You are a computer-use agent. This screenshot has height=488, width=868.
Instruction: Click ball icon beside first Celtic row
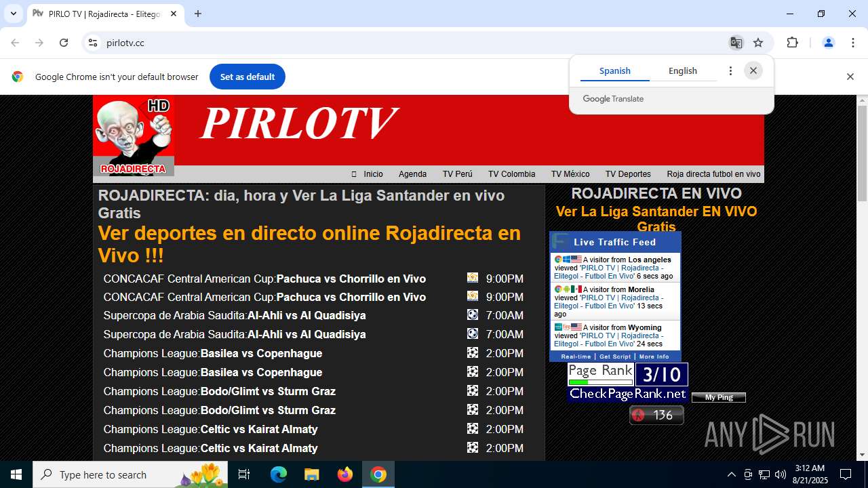coord(473,428)
